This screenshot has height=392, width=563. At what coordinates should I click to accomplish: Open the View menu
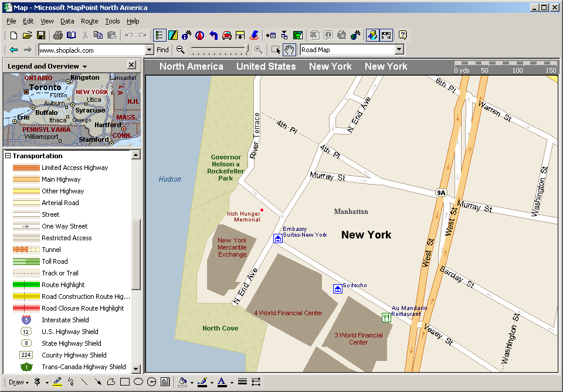pos(47,21)
